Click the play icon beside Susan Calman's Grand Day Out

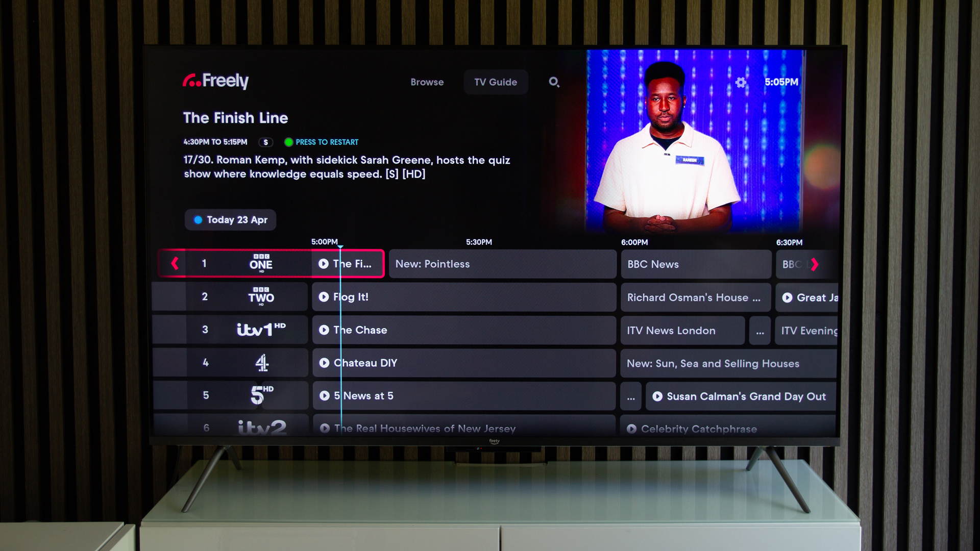click(x=657, y=396)
